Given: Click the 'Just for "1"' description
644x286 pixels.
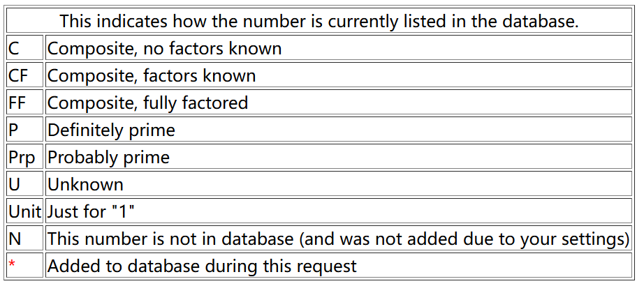Looking at the screenshot, I should (91, 211).
